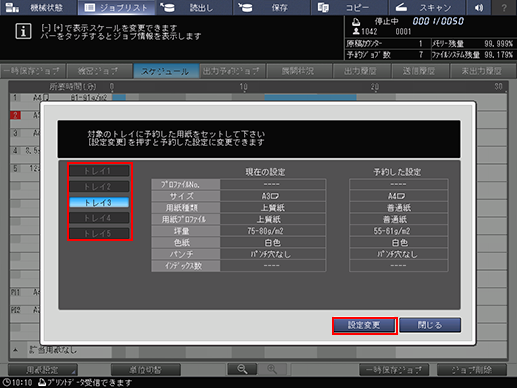Screen dimensions: 517x388
Task: Switch to the スキャン scan mode
Action: coord(427,7)
